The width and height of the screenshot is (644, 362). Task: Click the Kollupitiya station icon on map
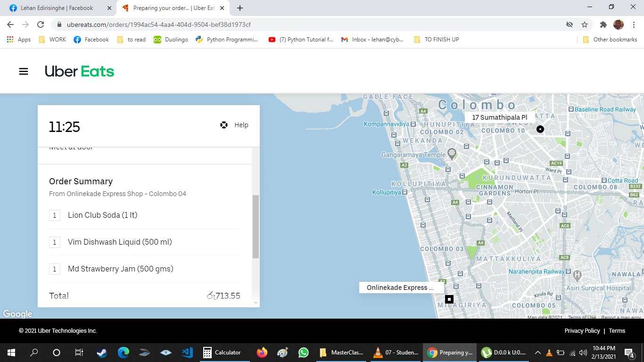point(404,192)
